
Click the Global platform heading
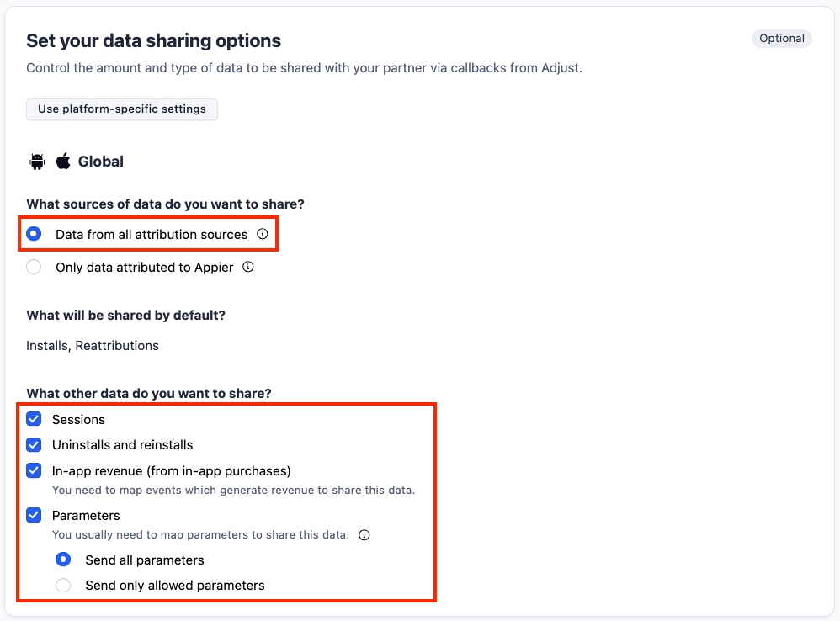pyautogui.click(x=101, y=162)
